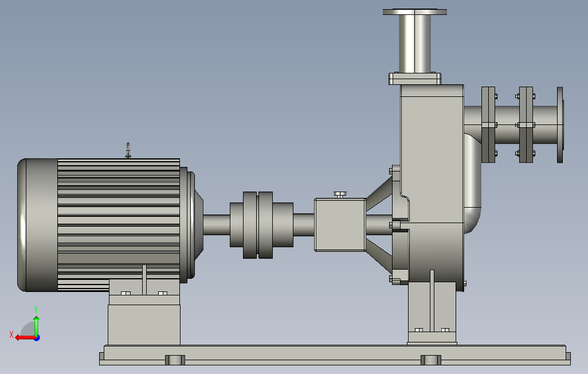The width and height of the screenshot is (588, 374).
Task: Select the curved elbow behind the pump casing
Action: click(473, 184)
